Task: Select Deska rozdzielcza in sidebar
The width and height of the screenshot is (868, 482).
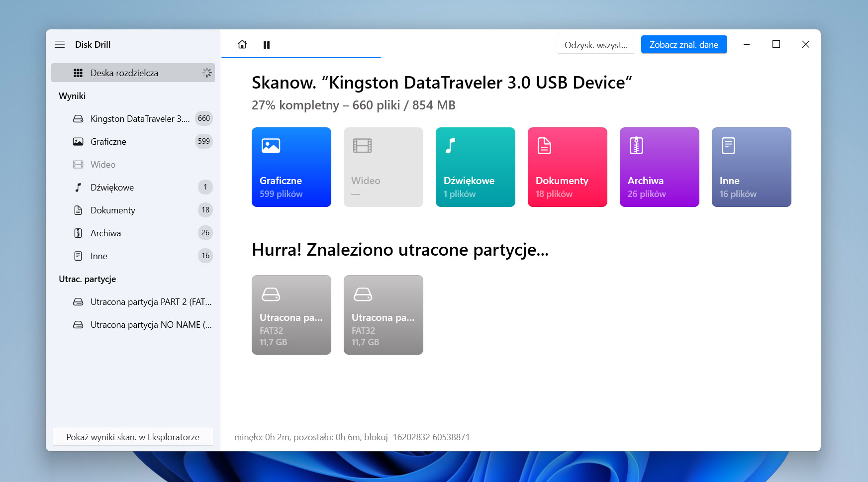Action: [133, 73]
